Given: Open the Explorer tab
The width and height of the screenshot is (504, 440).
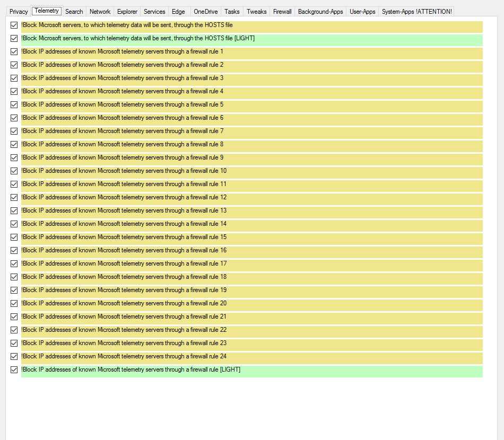Looking at the screenshot, I should 127,12.
